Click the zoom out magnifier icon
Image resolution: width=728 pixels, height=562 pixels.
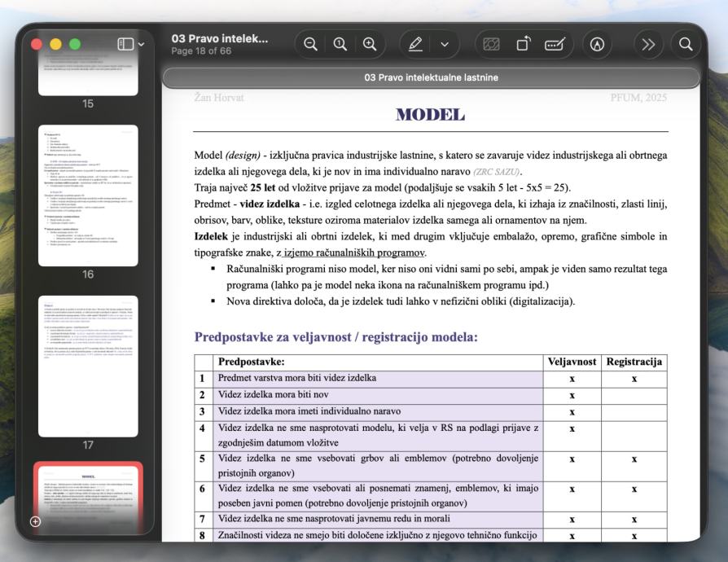[x=310, y=44]
